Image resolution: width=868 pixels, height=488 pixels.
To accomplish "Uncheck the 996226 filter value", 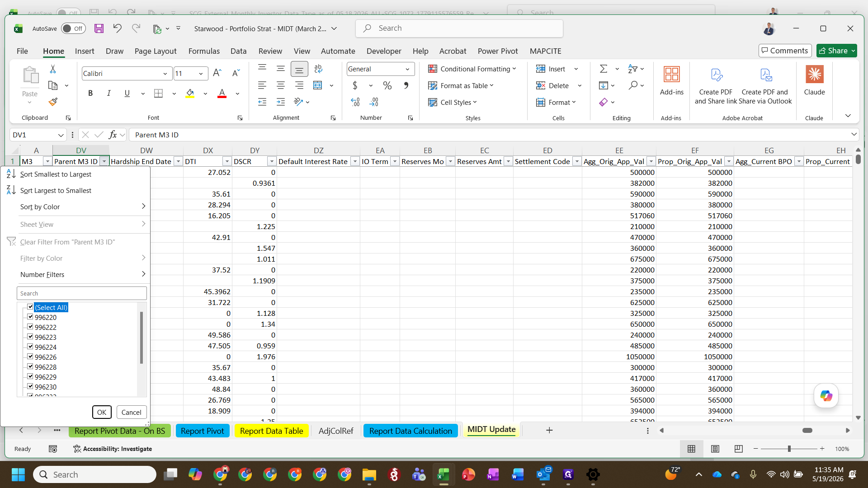I will (30, 357).
